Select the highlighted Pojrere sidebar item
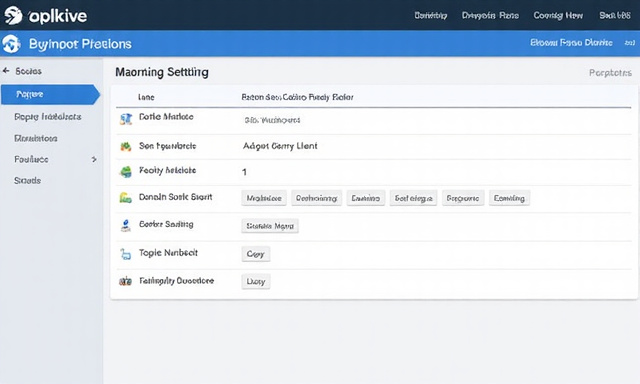Image resolution: width=640 pixels, height=384 pixels. pyautogui.click(x=50, y=94)
